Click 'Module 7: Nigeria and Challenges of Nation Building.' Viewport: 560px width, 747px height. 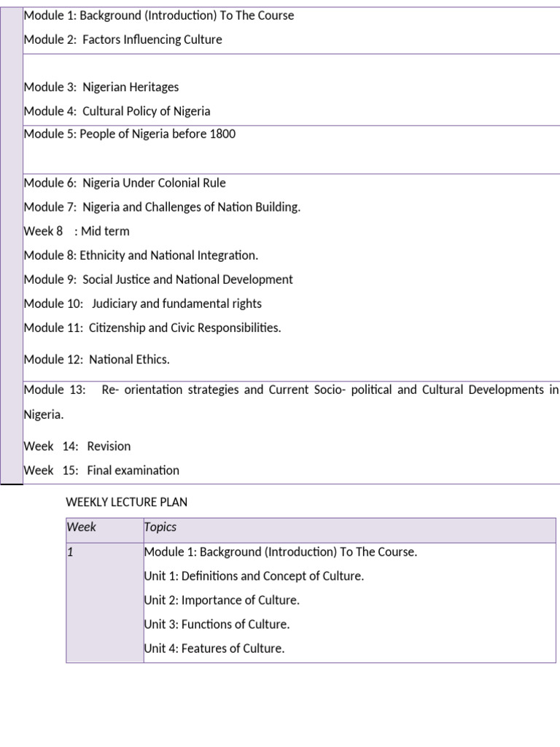(x=163, y=207)
